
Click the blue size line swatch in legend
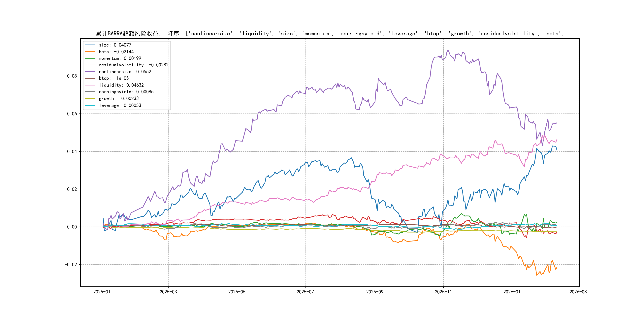90,45
